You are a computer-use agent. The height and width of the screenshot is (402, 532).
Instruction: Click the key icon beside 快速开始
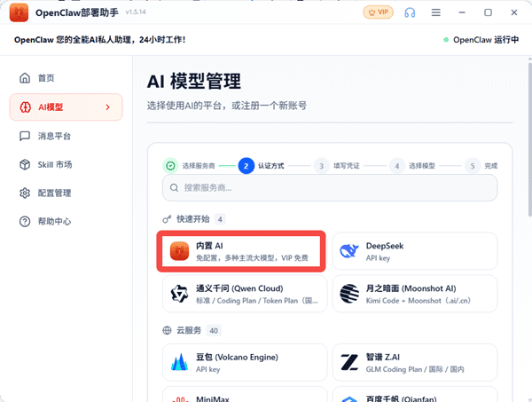167,219
